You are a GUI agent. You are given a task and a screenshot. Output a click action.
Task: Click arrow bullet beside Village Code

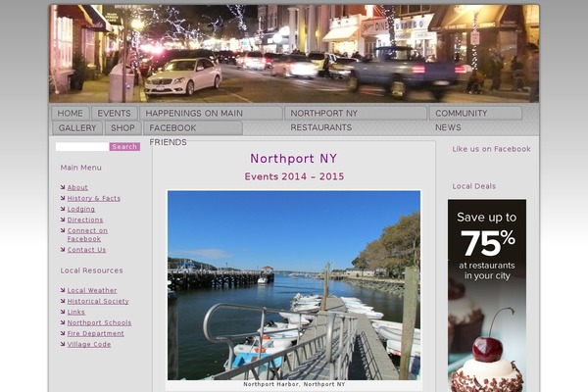click(x=63, y=344)
